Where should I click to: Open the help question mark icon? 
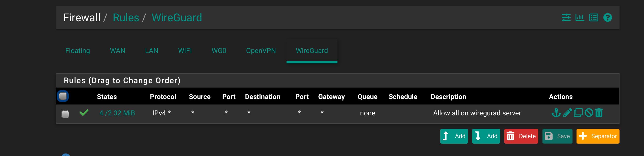tap(607, 18)
